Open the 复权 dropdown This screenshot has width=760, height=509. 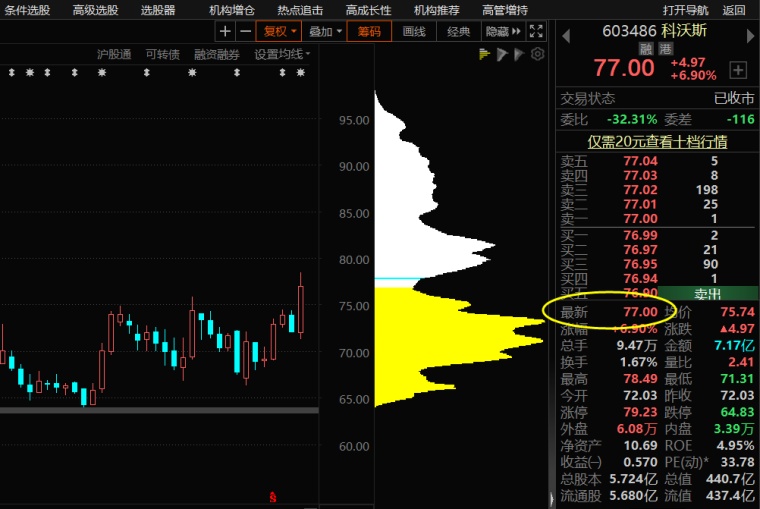coord(279,32)
